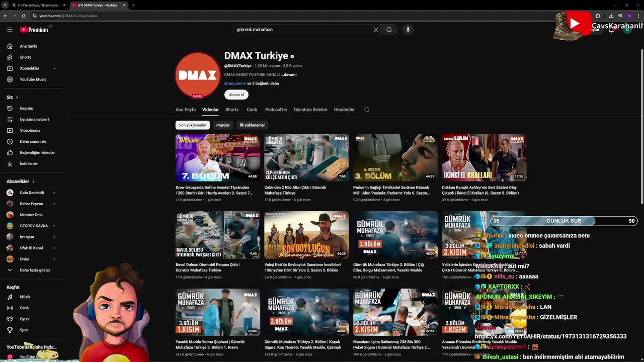This screenshot has height=362, width=644.
Task: Open the Ufak Bi Kanal subscription
Action: tap(32, 248)
